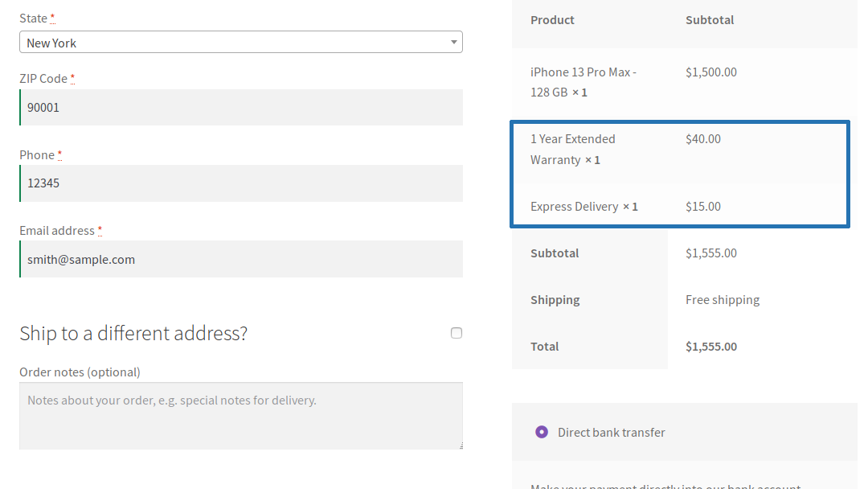Click the ZIP Code field containing 90001

[x=241, y=107]
